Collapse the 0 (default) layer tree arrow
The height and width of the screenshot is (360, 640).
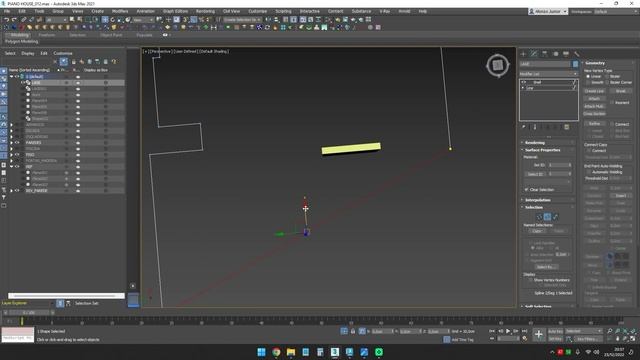[x=11, y=76]
